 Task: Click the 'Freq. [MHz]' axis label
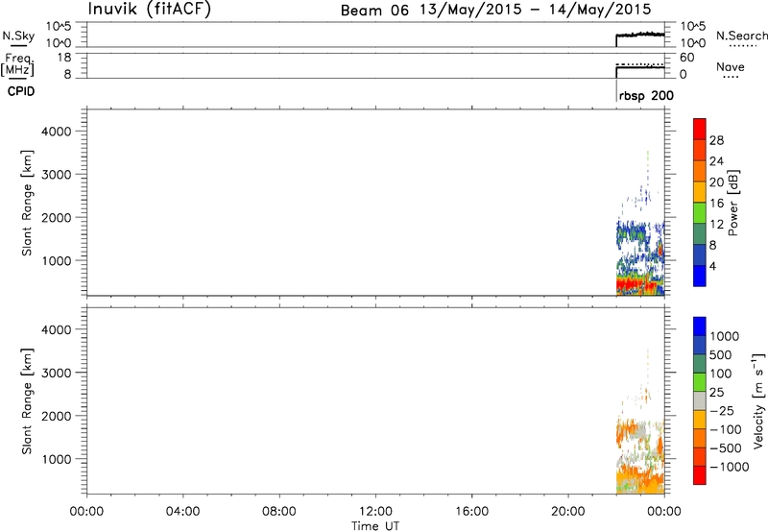click(x=17, y=64)
